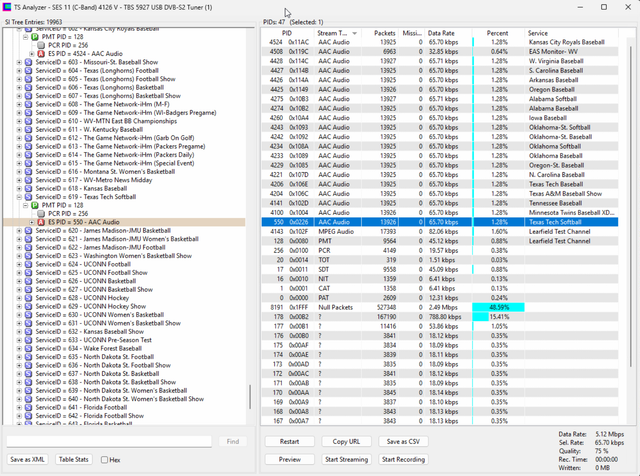The image size is (640, 476).
Task: Sort by Percent column header
Action: (498, 33)
